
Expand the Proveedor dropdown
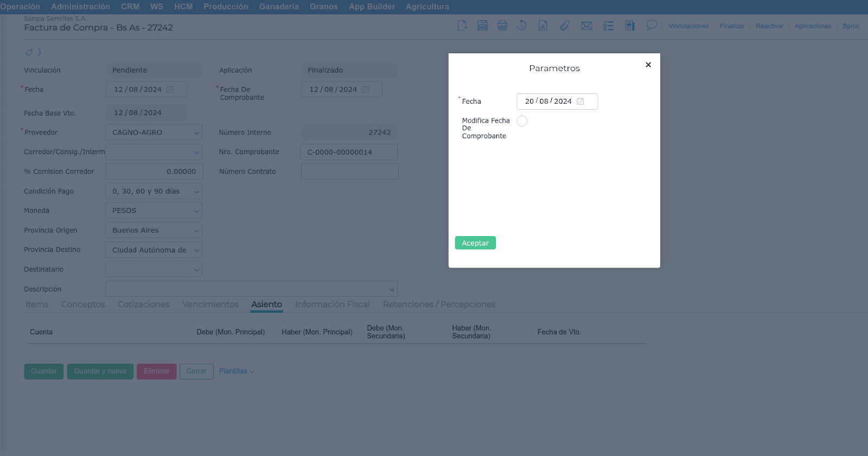point(196,132)
